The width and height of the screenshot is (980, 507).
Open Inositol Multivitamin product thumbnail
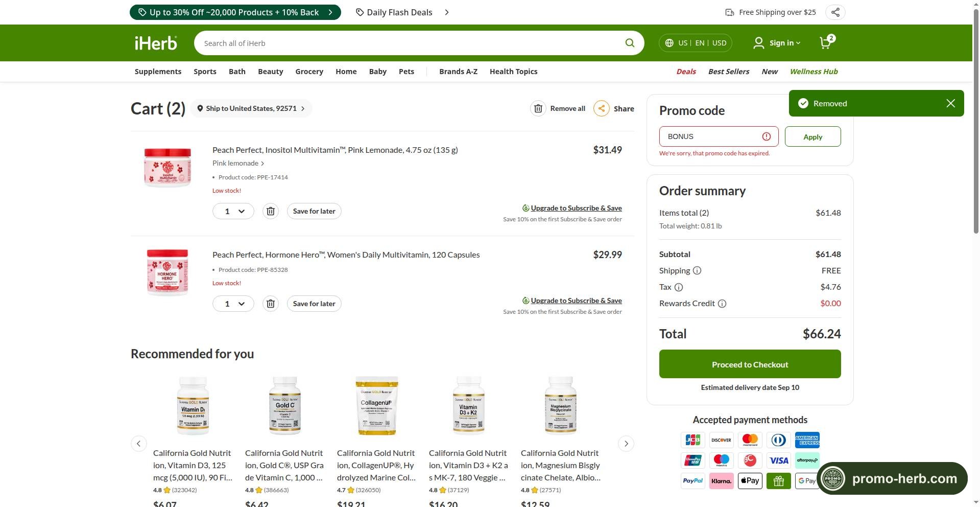click(168, 167)
